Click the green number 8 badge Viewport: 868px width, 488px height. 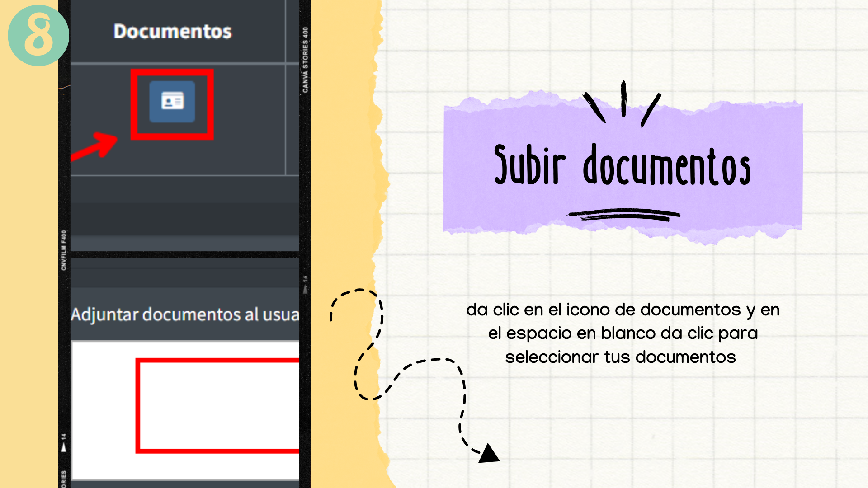click(x=38, y=35)
